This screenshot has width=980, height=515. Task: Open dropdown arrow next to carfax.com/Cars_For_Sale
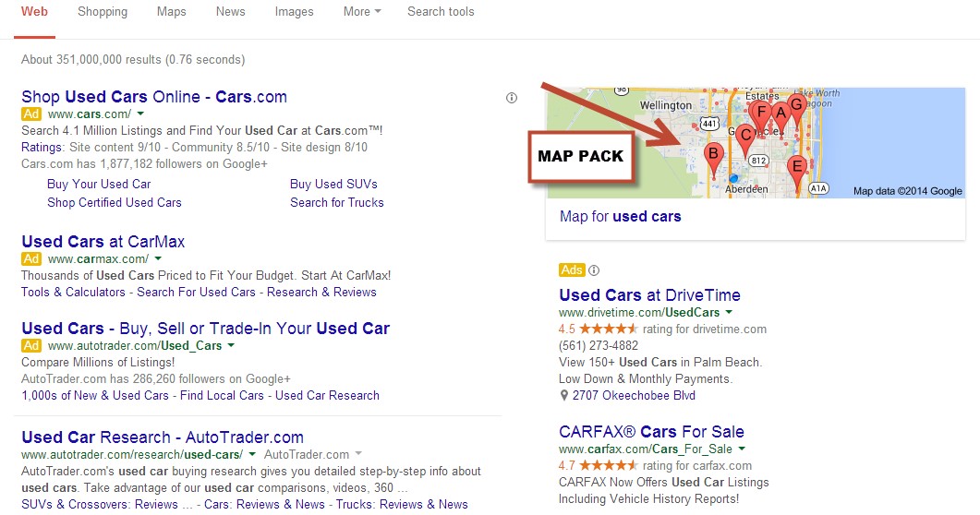(x=742, y=449)
